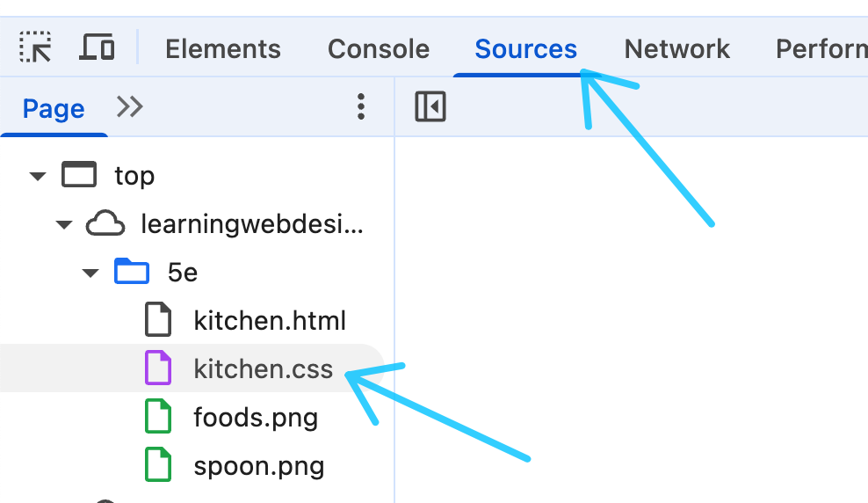Select the blue 5e folder icon
The height and width of the screenshot is (503, 868).
tap(132, 271)
